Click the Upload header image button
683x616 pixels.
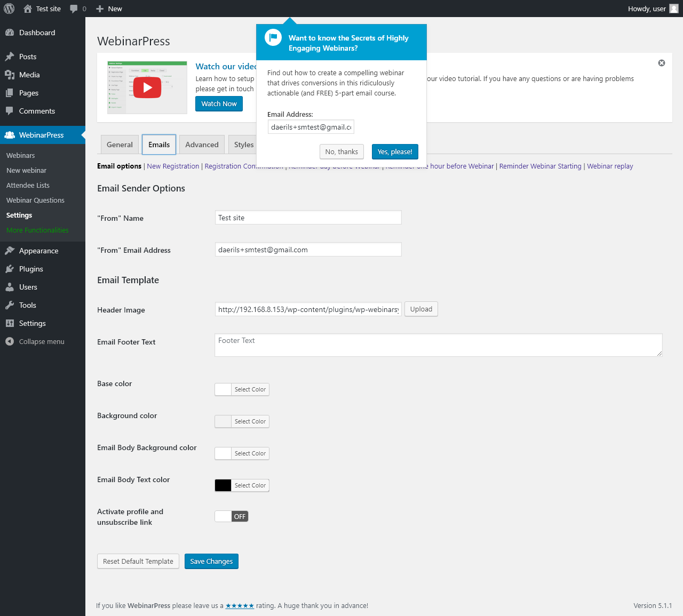421,309
